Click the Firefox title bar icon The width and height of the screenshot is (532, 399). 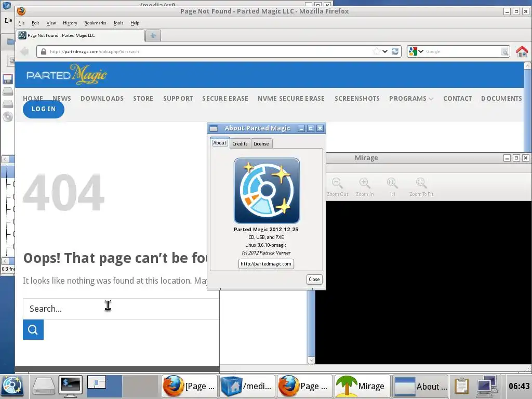21,11
